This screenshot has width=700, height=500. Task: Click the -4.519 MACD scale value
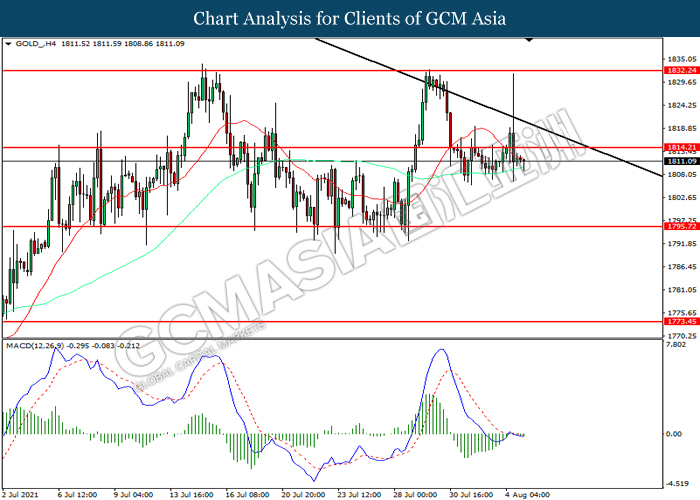click(x=677, y=483)
